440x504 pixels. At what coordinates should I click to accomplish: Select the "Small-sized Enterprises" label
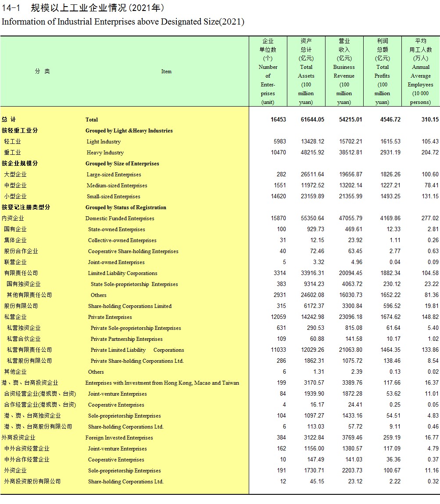(114, 197)
